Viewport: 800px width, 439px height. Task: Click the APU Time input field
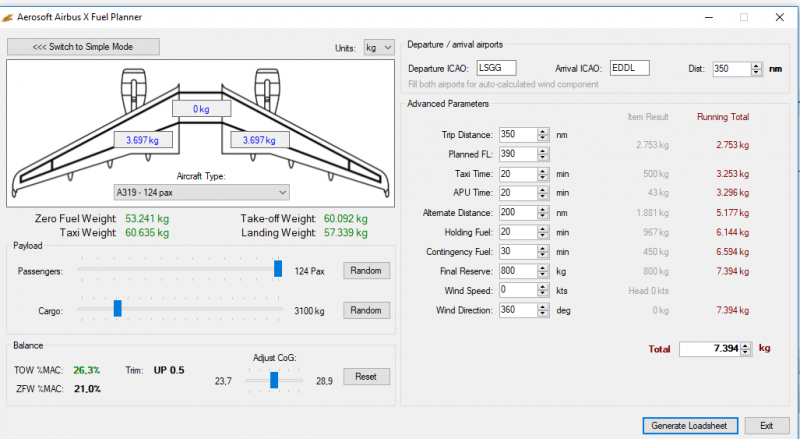click(x=518, y=192)
